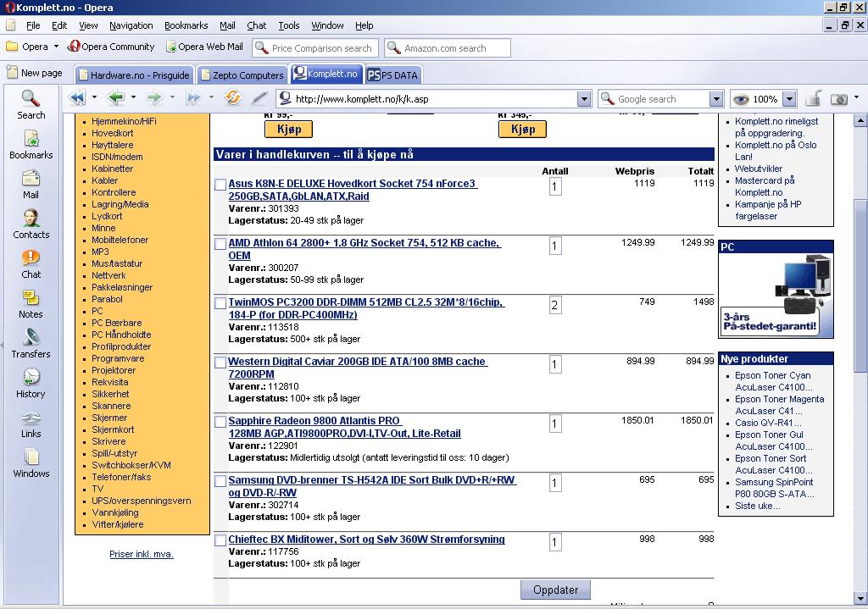Click the Rewind navigation button

click(x=77, y=98)
